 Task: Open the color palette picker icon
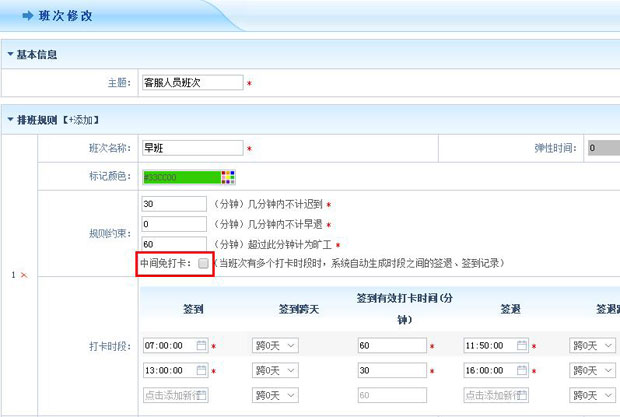228,177
